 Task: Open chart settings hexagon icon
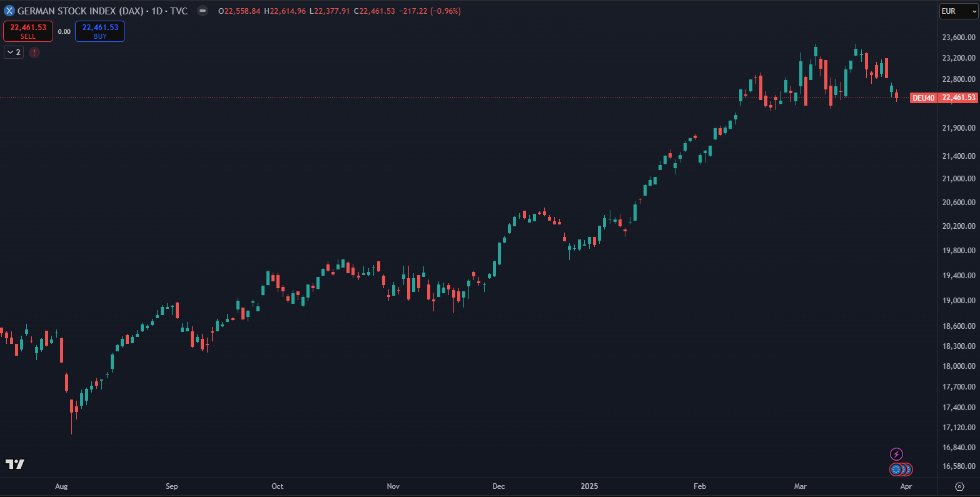(959, 486)
